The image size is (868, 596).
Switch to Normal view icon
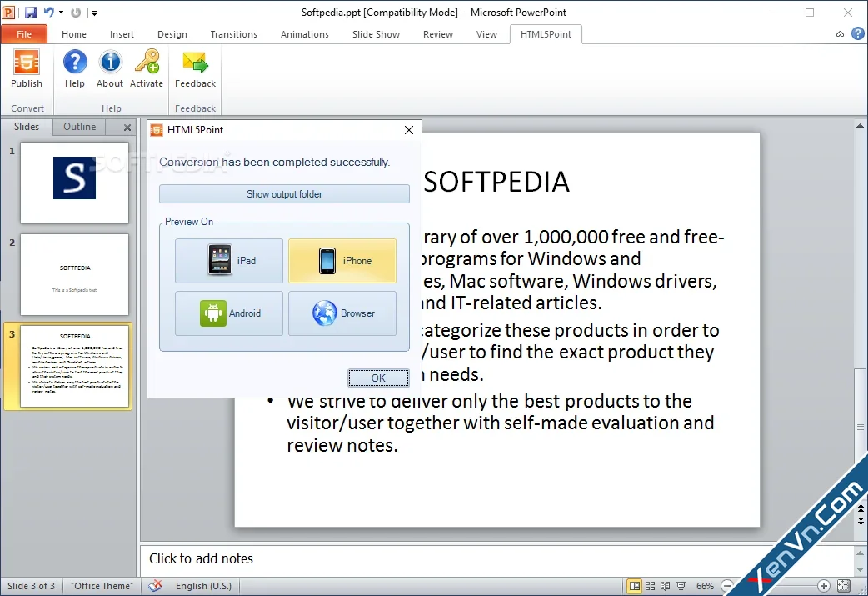click(635, 585)
